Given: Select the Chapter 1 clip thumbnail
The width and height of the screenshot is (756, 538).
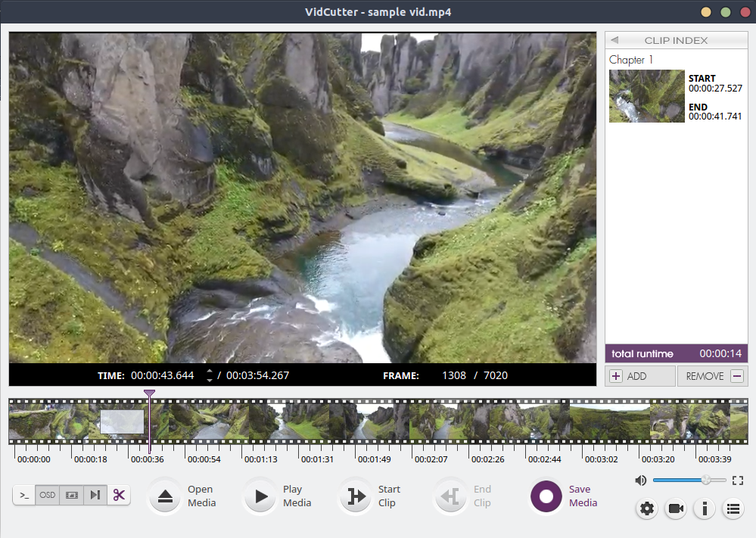Looking at the screenshot, I should click(x=646, y=96).
